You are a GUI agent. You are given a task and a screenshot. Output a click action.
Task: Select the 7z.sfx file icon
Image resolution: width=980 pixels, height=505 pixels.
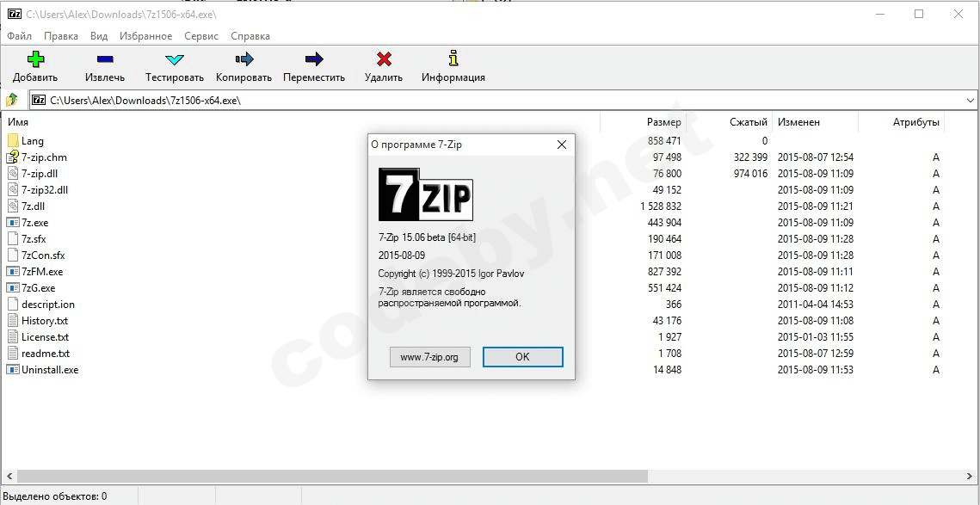13,239
